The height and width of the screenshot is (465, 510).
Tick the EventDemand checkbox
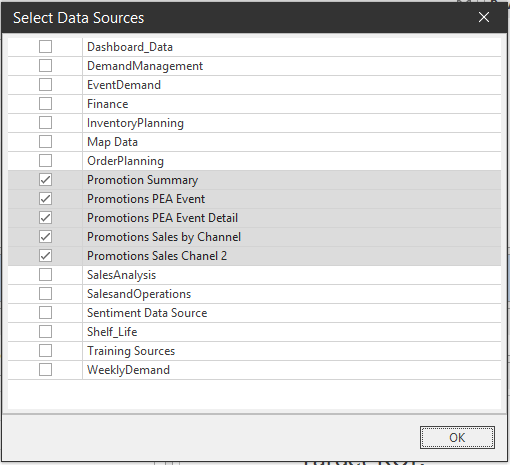[45, 85]
